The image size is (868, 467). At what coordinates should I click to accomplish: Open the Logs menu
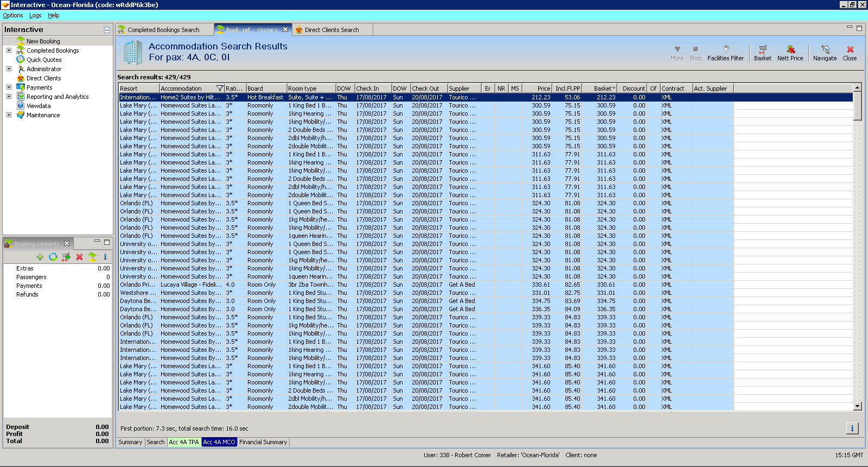[35, 15]
